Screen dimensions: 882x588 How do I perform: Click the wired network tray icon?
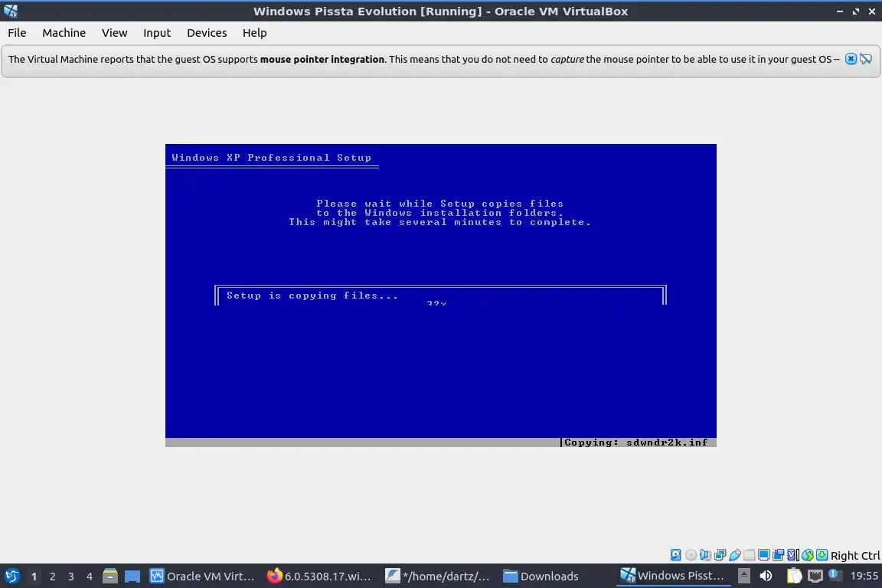pyautogui.click(x=815, y=576)
